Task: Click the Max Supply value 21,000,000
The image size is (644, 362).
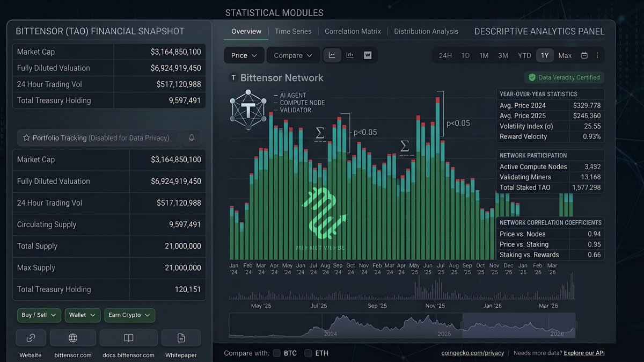Action: pyautogui.click(x=183, y=267)
